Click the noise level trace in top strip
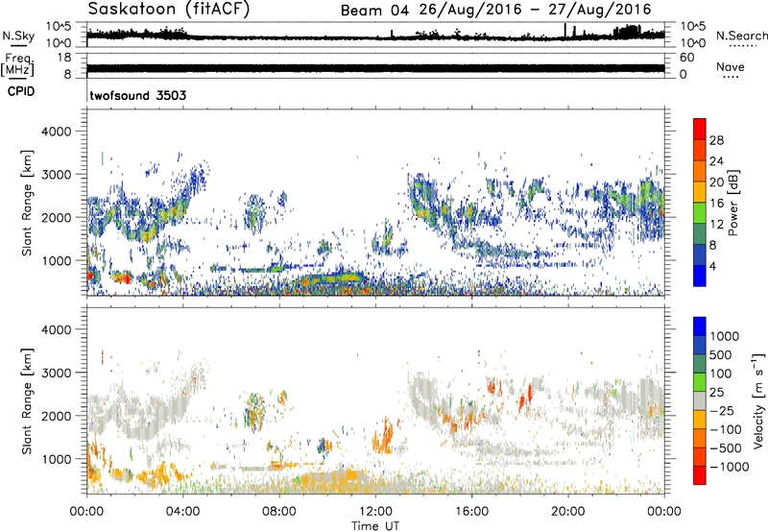The image size is (768, 532). pyautogui.click(x=375, y=36)
